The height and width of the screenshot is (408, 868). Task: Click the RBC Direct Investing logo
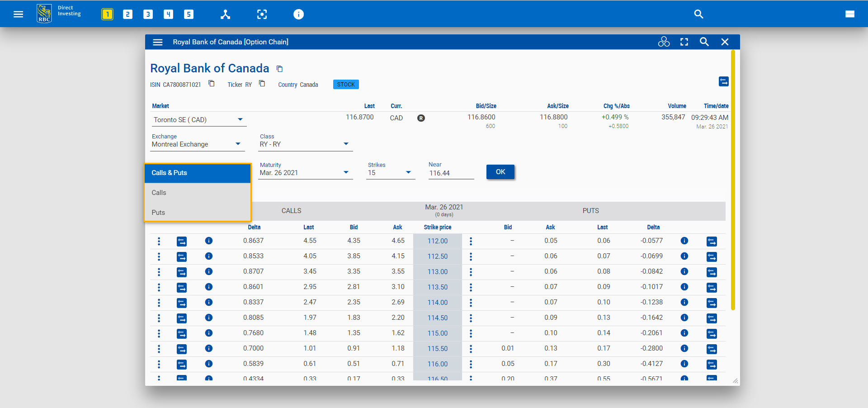click(59, 14)
